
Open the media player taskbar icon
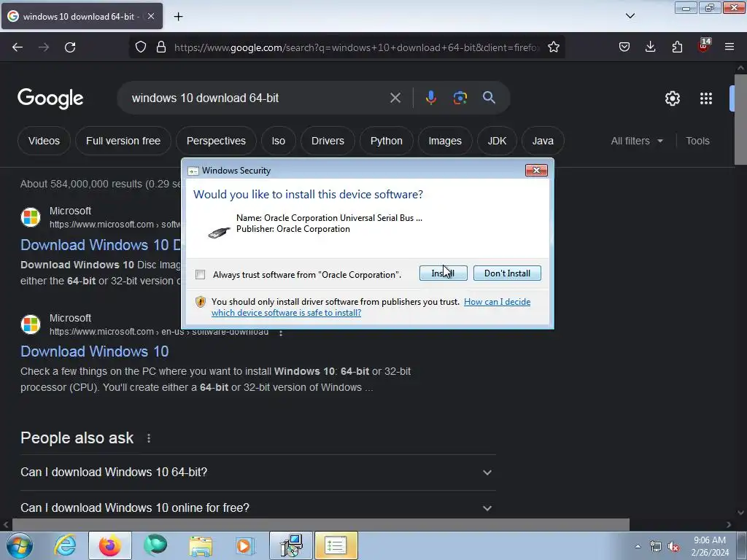coord(245,545)
